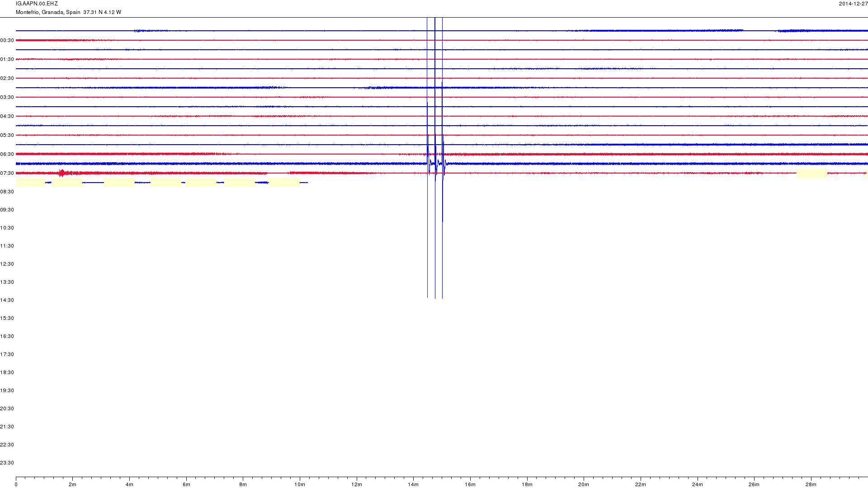The image size is (868, 488).
Task: Click the 6m axis tick label
Action: pos(186,484)
